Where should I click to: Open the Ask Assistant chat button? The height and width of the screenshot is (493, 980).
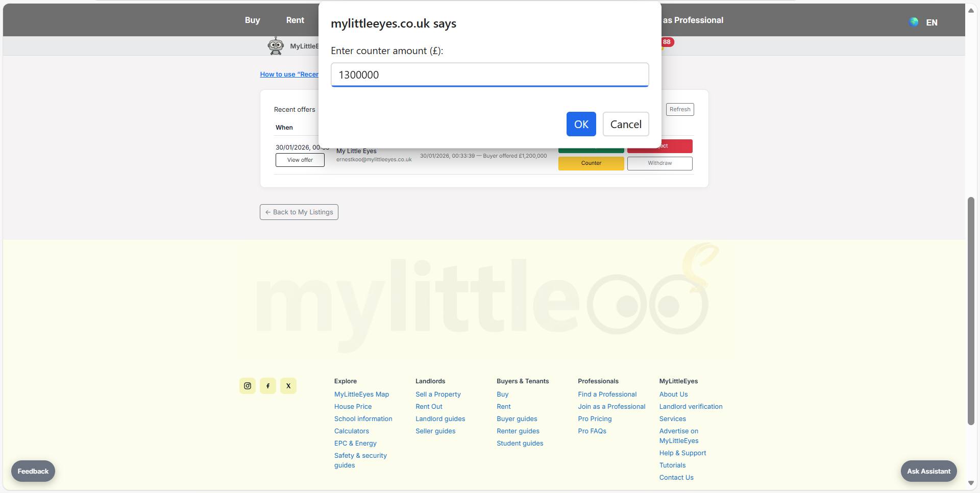(x=928, y=471)
